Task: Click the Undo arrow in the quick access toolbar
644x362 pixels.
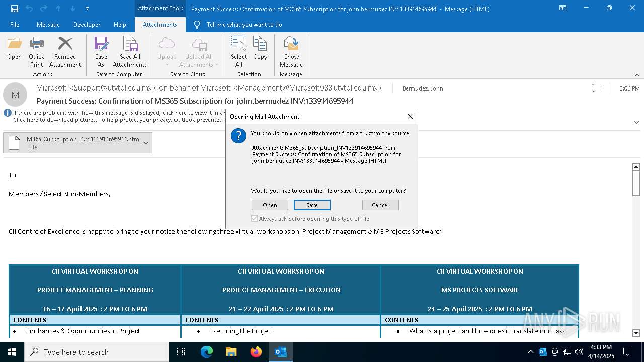Action: (29, 9)
